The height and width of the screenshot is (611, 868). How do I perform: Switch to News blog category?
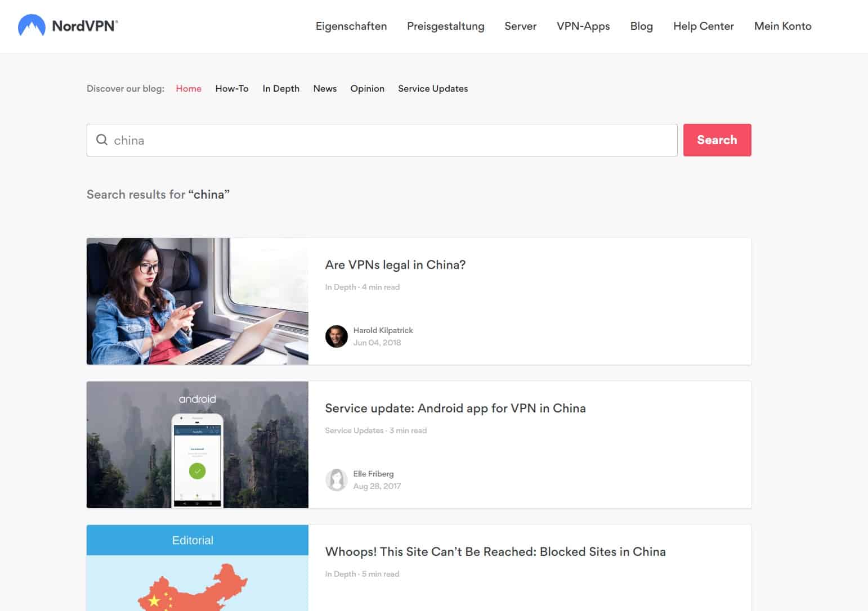tap(325, 88)
